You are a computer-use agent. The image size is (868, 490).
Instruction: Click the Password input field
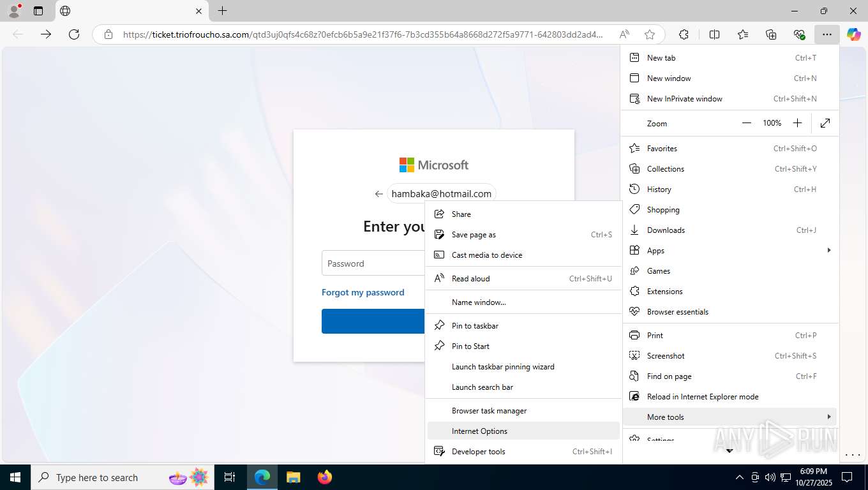click(x=373, y=263)
